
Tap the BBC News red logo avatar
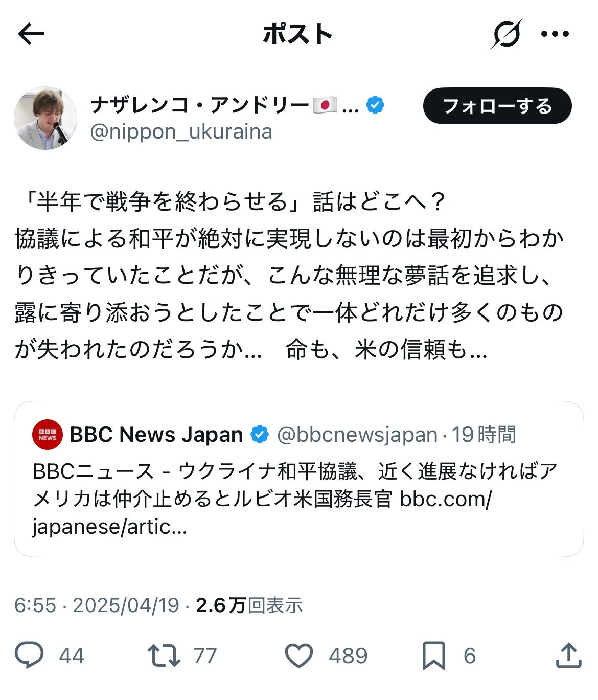coord(48,435)
